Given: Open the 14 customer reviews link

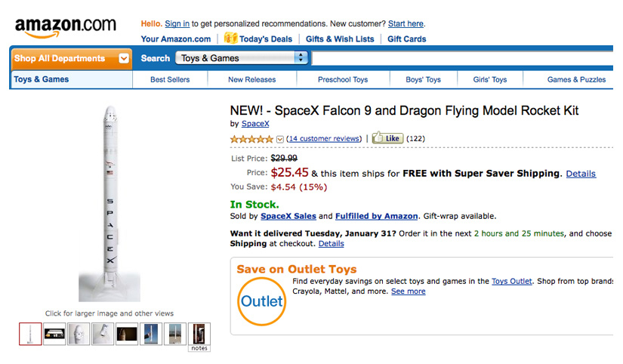Looking at the screenshot, I should pos(324,139).
